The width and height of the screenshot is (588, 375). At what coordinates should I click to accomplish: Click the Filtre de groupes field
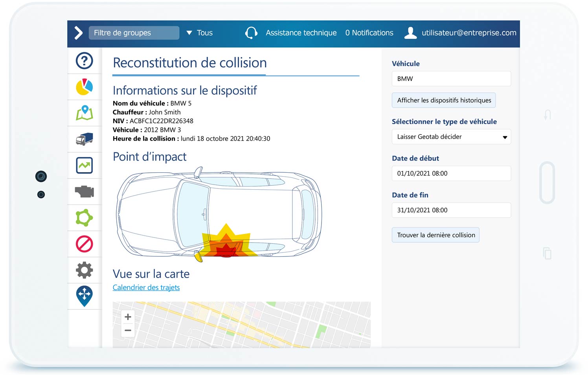(x=134, y=33)
